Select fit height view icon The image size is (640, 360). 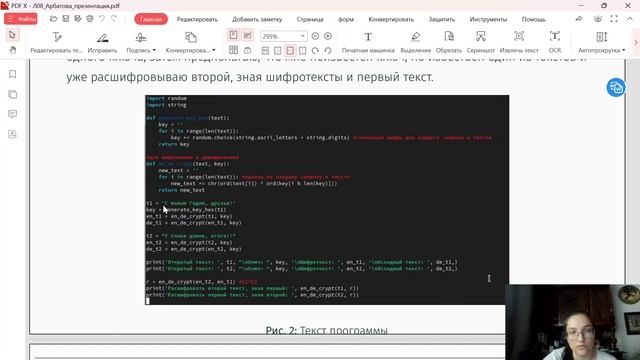click(302, 51)
